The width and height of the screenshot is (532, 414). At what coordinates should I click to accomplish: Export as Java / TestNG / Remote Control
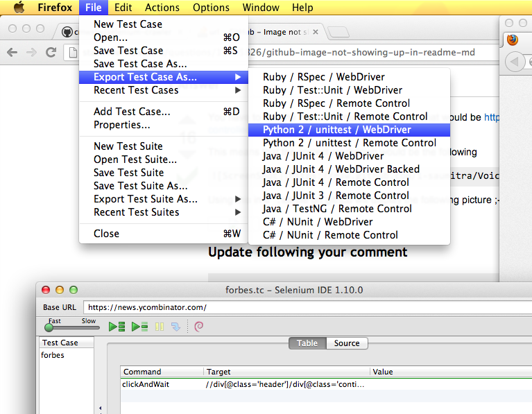[349, 209]
